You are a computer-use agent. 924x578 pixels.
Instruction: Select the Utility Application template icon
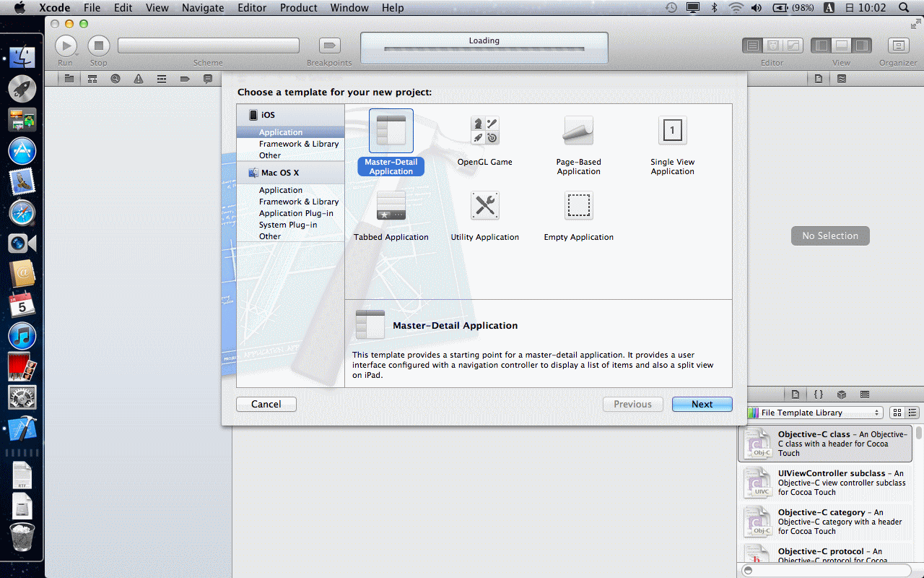tap(484, 206)
